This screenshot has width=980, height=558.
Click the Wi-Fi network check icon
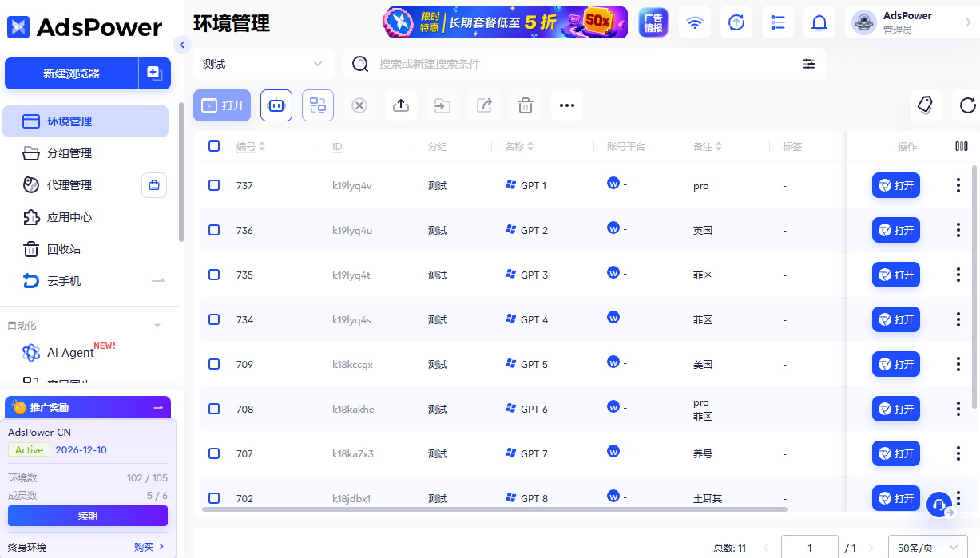[695, 22]
